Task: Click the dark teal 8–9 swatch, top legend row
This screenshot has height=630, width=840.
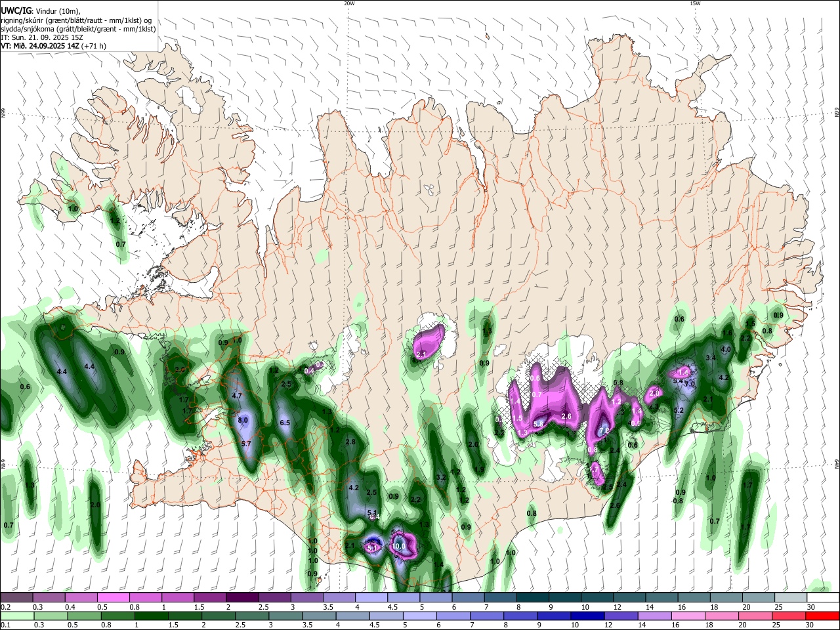Action: [x=533, y=598]
